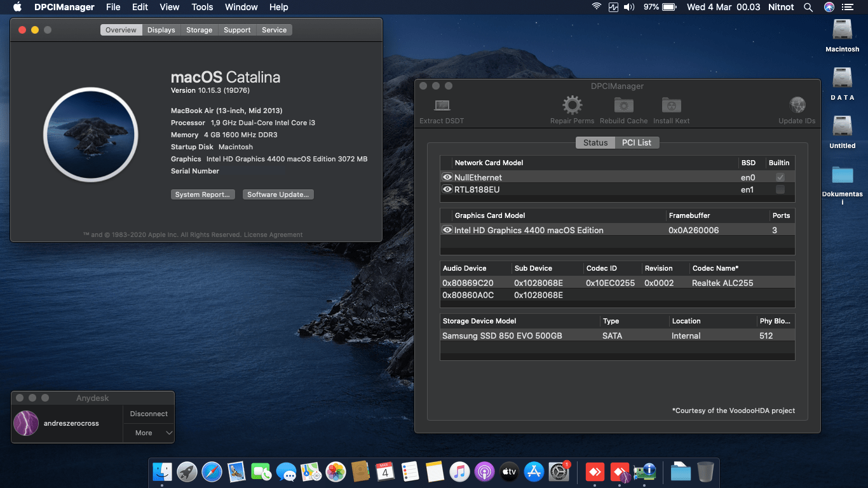Click Wi-Fi status icon in menu bar

(x=596, y=7)
